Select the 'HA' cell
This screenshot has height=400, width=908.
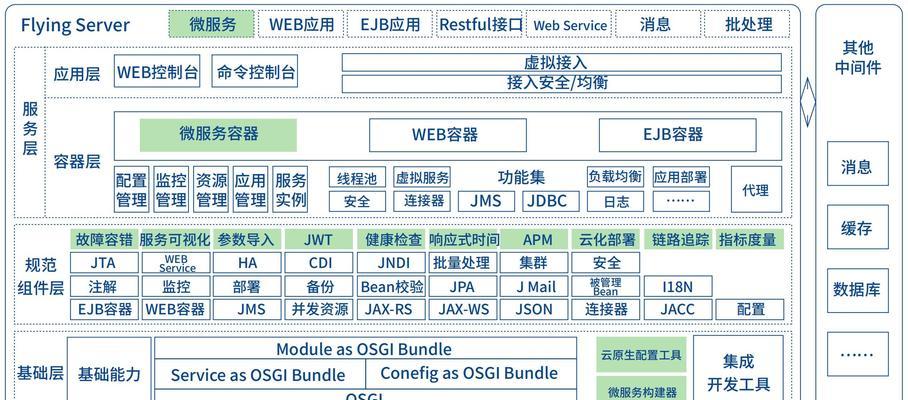tap(247, 263)
